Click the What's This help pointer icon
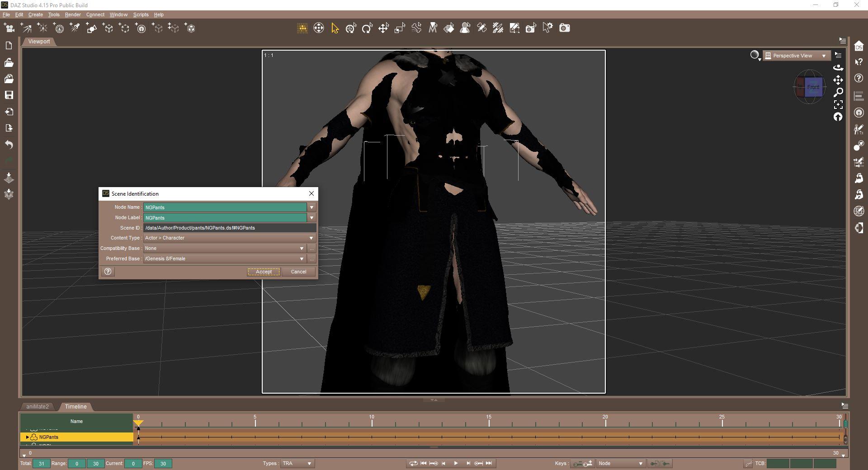This screenshot has width=868, height=470. tap(859, 62)
